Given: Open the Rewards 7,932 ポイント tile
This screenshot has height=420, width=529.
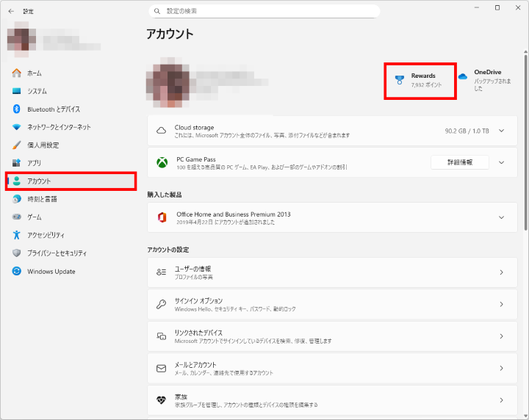Looking at the screenshot, I should [x=420, y=81].
